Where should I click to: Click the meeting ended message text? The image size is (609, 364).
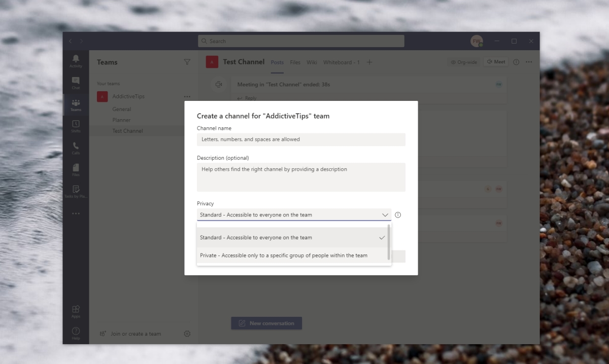click(284, 85)
